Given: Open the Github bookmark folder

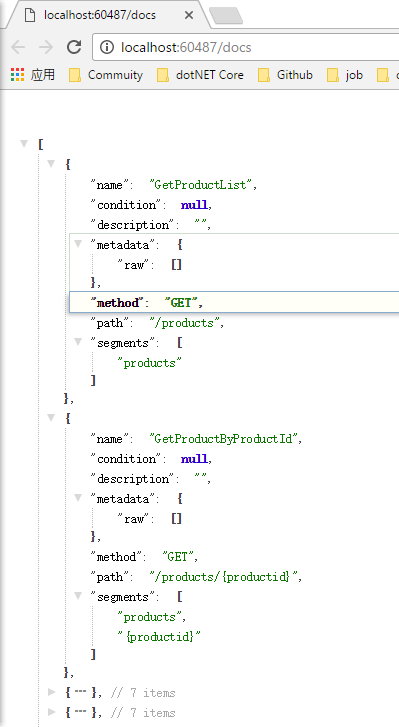Looking at the screenshot, I should click(285, 75).
